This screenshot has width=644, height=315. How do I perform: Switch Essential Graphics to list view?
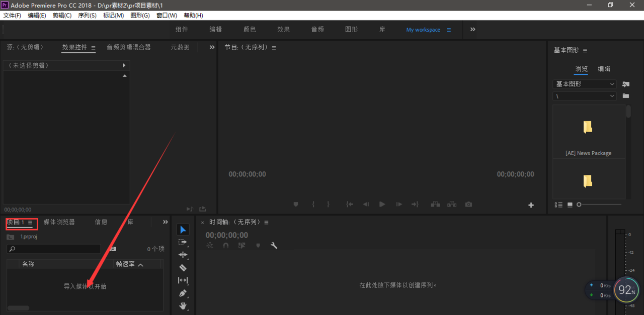[x=558, y=204]
